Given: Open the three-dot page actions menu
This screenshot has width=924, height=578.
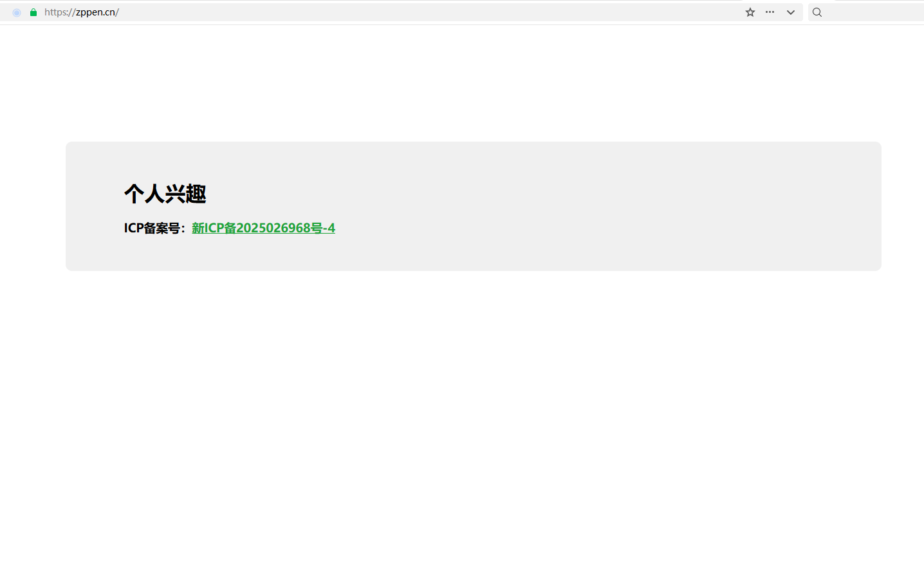Looking at the screenshot, I should coord(770,12).
